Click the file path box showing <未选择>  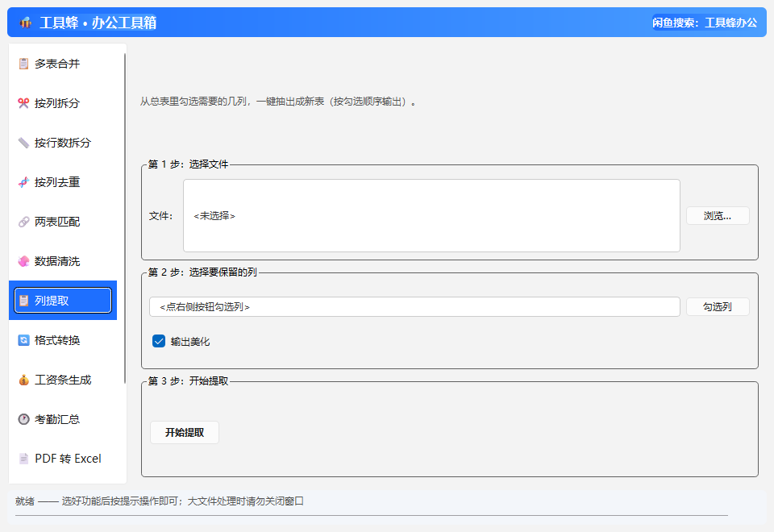(x=431, y=216)
